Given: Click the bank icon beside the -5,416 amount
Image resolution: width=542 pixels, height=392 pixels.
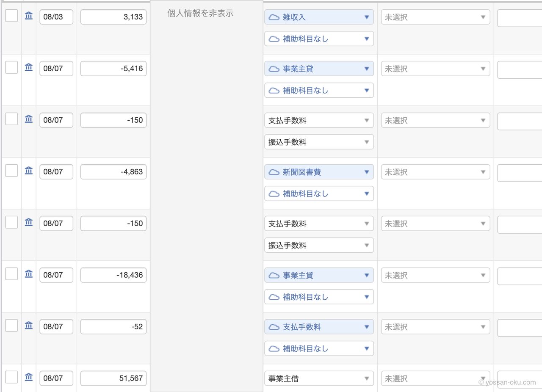Looking at the screenshot, I should pos(29,67).
